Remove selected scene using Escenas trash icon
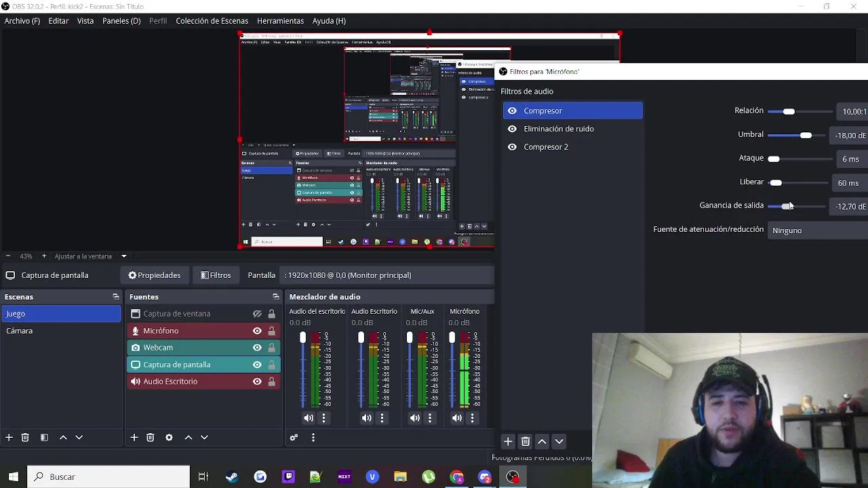The width and height of the screenshot is (868, 488). pos(25,438)
